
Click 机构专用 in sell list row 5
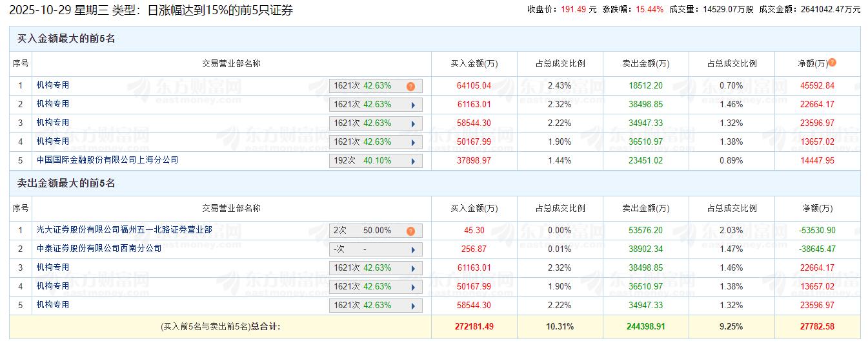click(53, 305)
